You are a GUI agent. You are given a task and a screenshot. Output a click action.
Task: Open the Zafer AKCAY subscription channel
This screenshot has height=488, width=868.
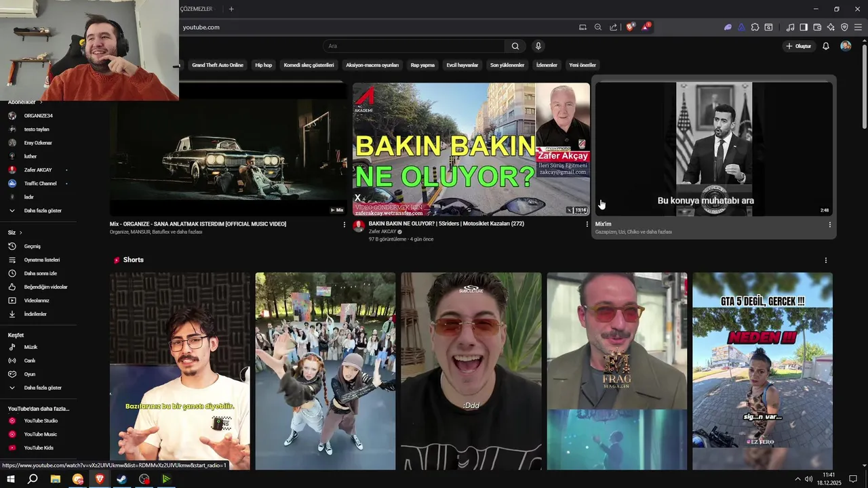[x=38, y=170]
